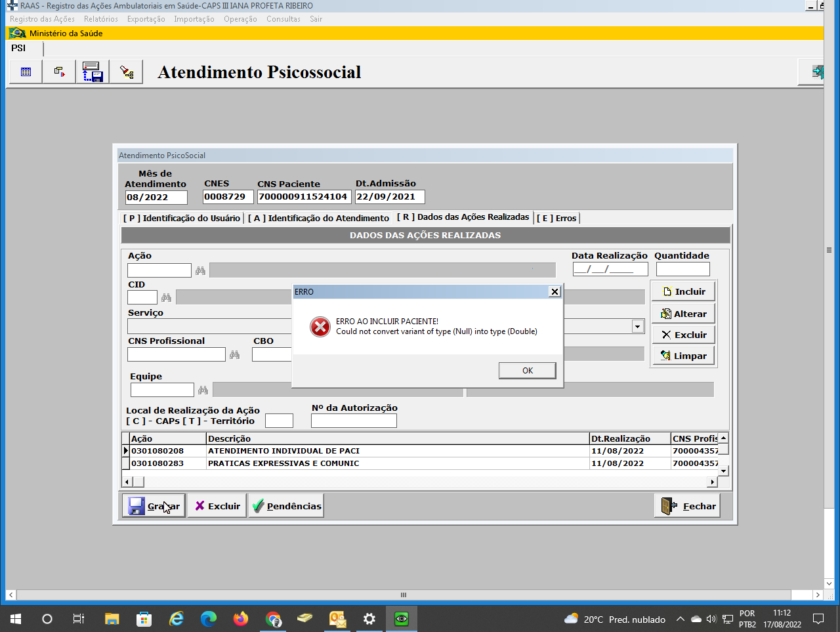This screenshot has width=840, height=632.
Task: Switch to Identificação do Usuário tab
Action: click(182, 218)
